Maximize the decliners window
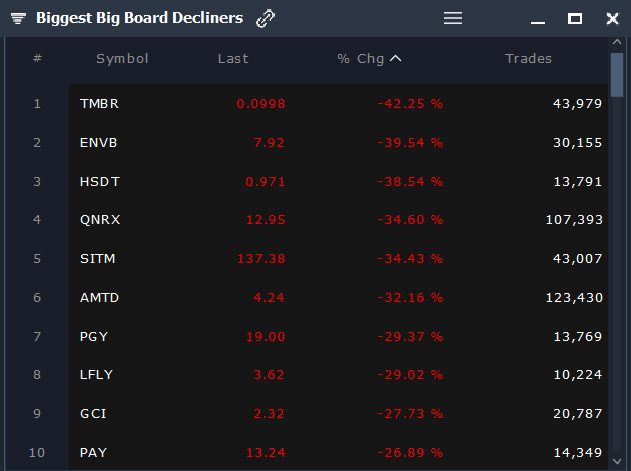Image resolution: width=631 pixels, height=471 pixels. 575,19
